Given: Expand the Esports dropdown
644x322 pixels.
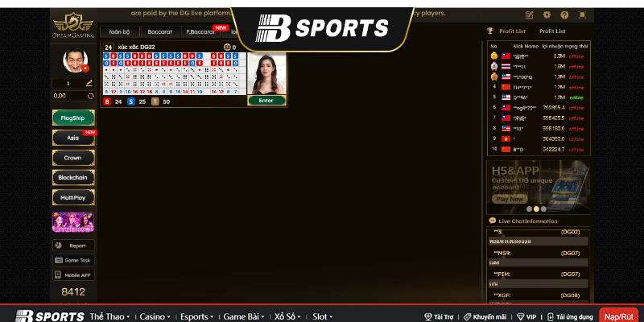Looking at the screenshot, I should click(196, 316).
